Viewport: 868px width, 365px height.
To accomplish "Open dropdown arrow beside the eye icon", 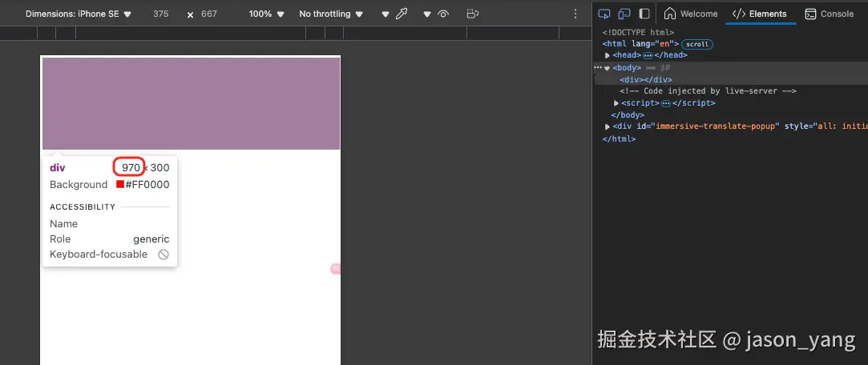I will (427, 14).
